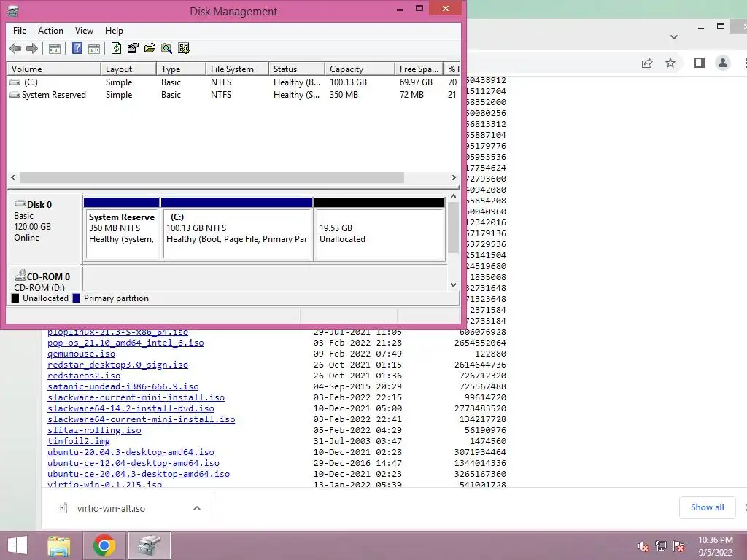Click the Refresh toolbar icon

tap(116, 48)
